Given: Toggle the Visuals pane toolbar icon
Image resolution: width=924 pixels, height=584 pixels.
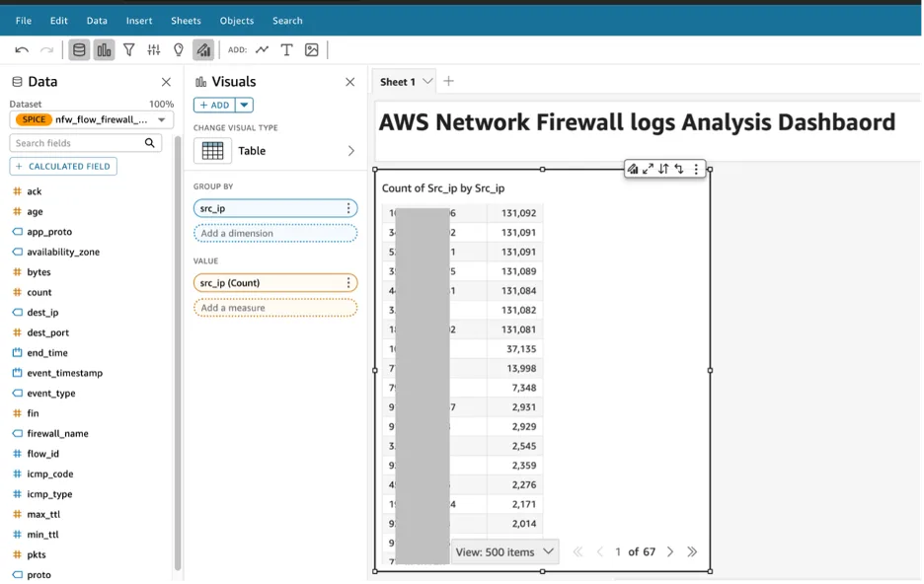Looking at the screenshot, I should [105, 50].
